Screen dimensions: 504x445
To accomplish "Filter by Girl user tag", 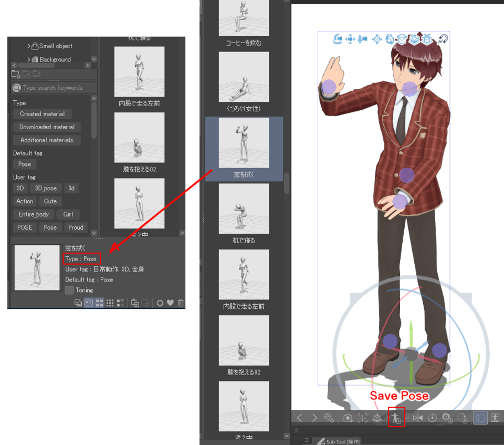I will (68, 214).
